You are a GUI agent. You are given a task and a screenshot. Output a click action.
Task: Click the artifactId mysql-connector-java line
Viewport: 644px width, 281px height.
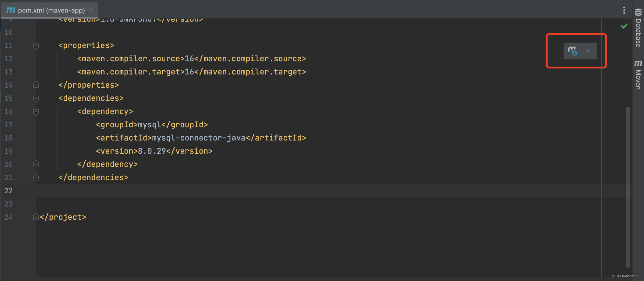(201, 138)
